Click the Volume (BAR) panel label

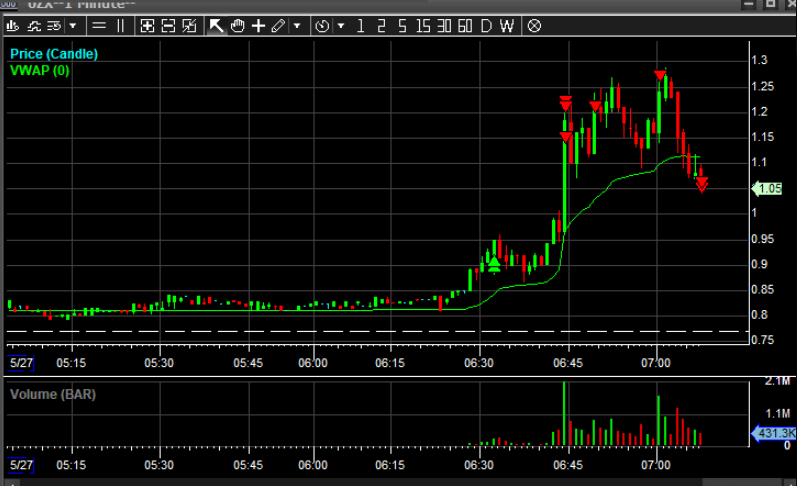(x=53, y=394)
